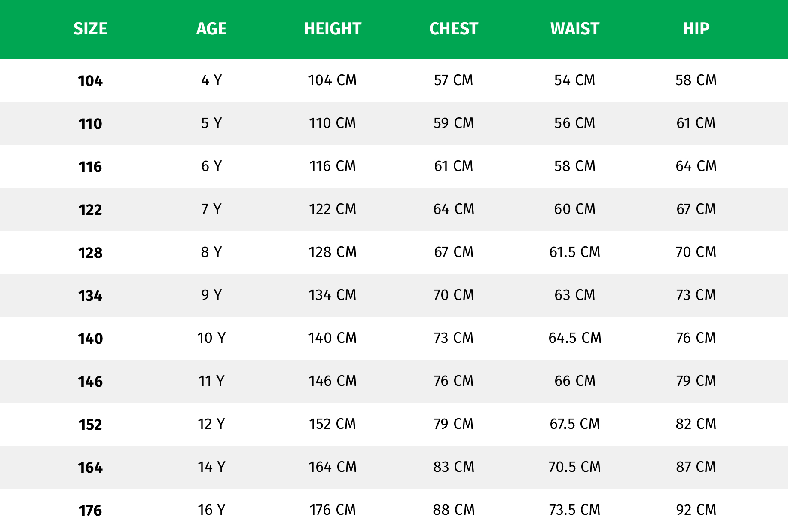Click the height value '176 CM'

[333, 510]
